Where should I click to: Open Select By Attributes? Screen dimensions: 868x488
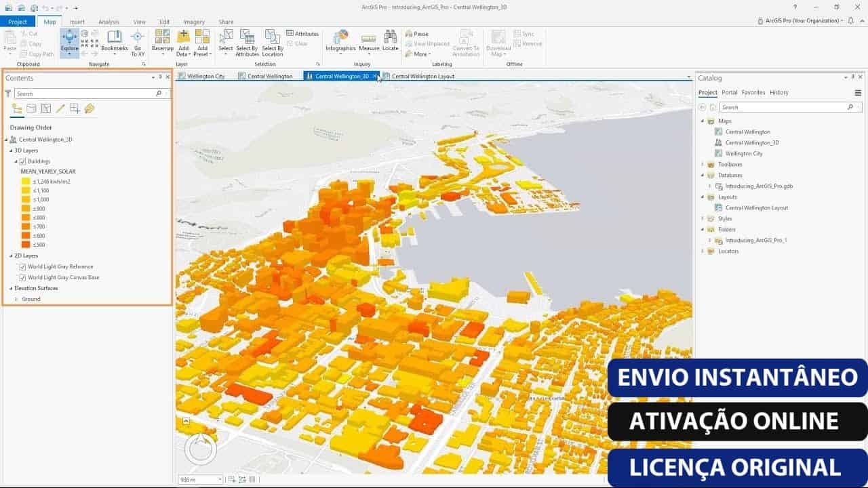[247, 43]
